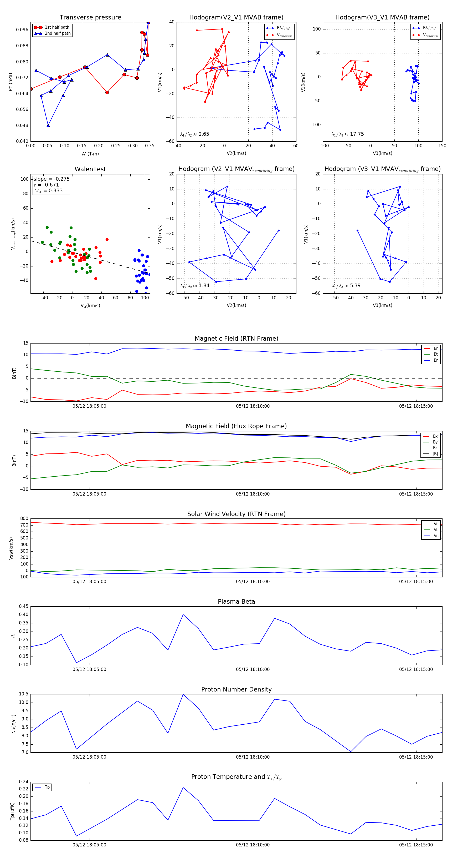The height and width of the screenshot is (868, 473).
Task: Click the 'Transverse pressure' plot title
Action: 90,18
